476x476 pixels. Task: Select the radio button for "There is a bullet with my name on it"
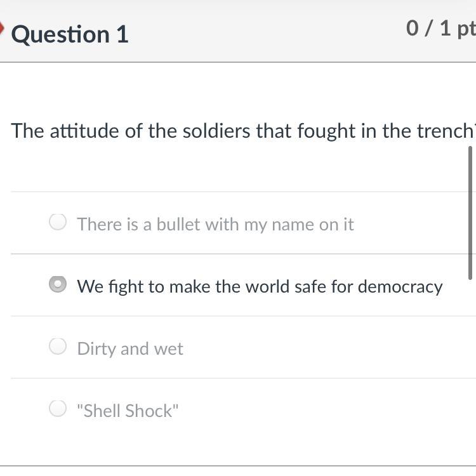58,221
